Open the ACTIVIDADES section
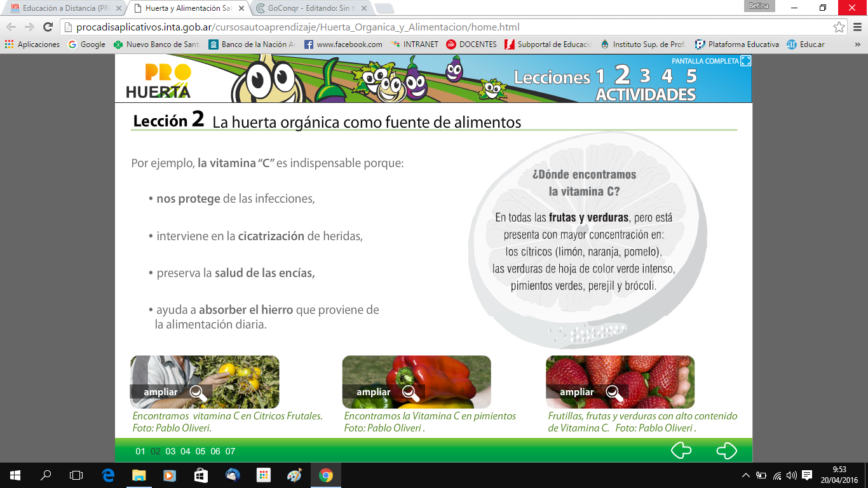Viewport: 868px width, 488px height. click(646, 95)
